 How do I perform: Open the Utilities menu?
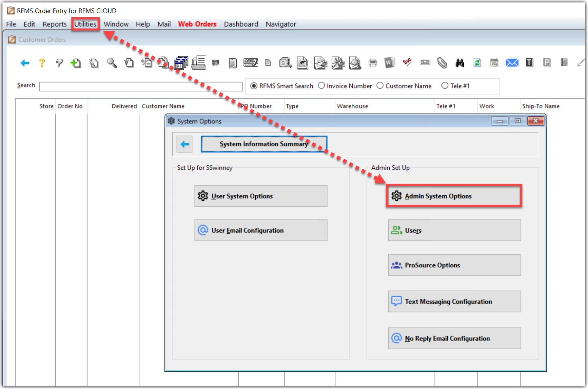coord(85,24)
